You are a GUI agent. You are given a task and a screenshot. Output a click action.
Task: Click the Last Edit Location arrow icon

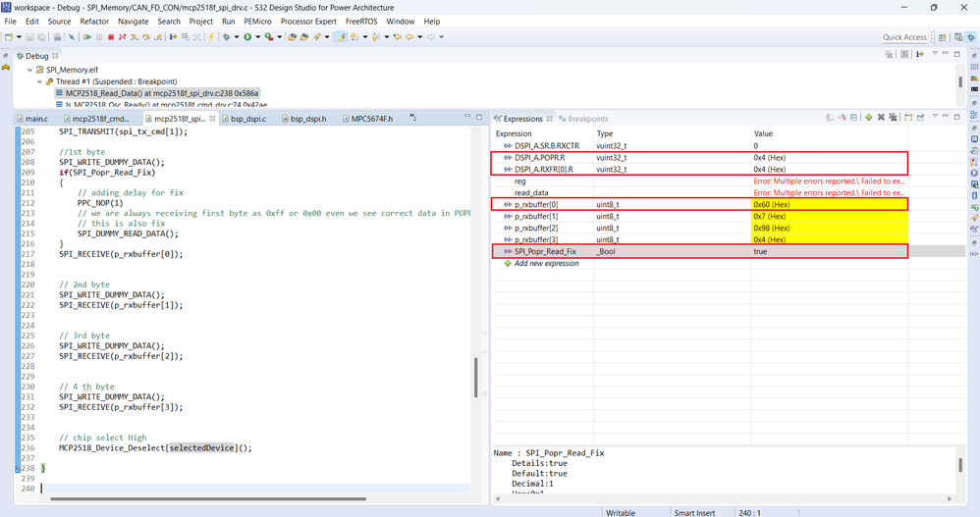397,37
